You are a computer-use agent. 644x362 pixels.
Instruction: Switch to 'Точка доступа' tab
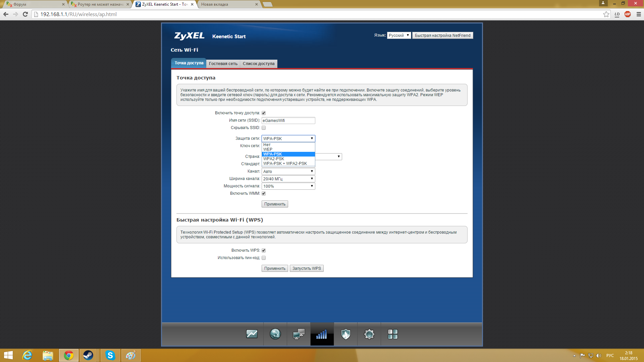click(x=189, y=63)
